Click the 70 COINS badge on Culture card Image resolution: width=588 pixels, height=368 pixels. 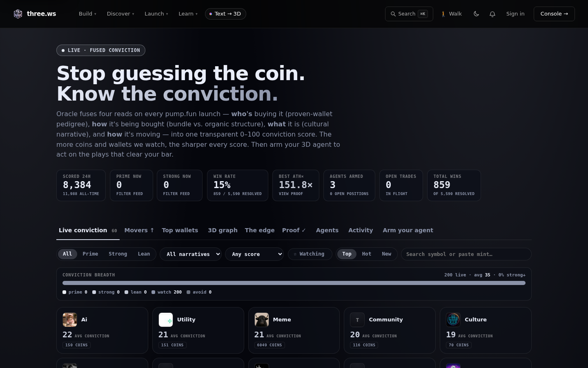[x=459, y=345]
